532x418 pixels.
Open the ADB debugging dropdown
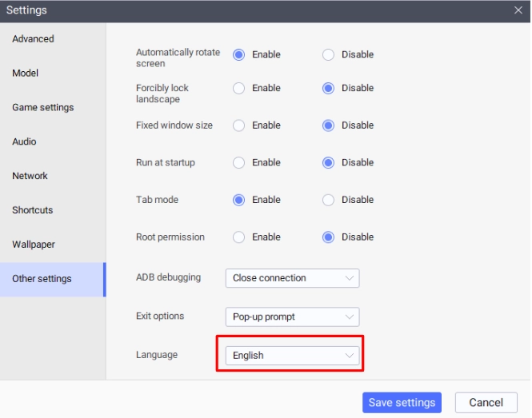click(292, 278)
